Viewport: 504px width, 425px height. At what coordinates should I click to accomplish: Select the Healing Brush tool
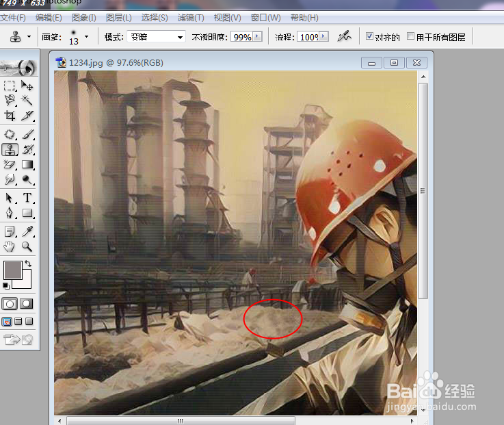(x=10, y=135)
